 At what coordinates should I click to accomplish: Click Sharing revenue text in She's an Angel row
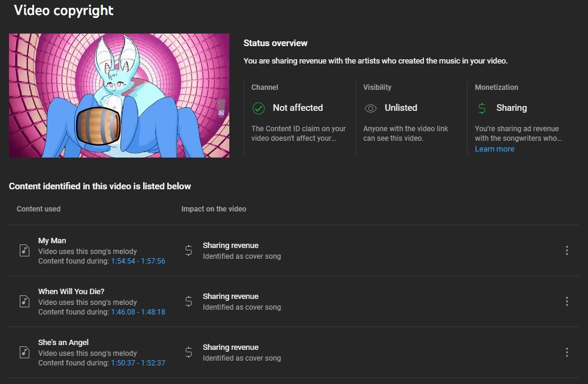click(231, 347)
